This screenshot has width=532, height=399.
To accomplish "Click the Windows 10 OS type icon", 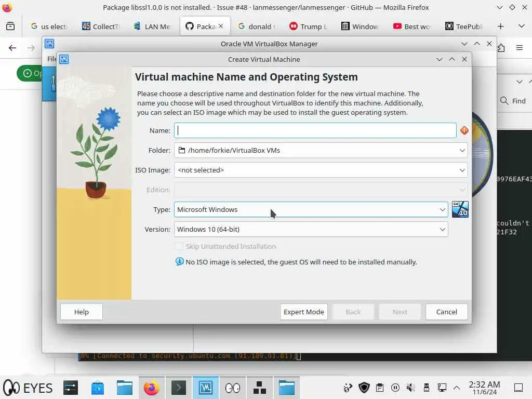I will point(460,209).
